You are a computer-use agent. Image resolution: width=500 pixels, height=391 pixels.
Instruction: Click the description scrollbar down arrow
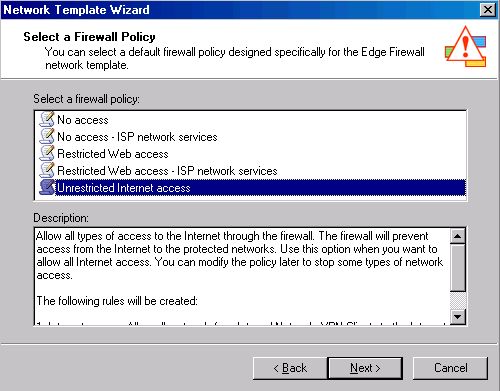(458, 317)
